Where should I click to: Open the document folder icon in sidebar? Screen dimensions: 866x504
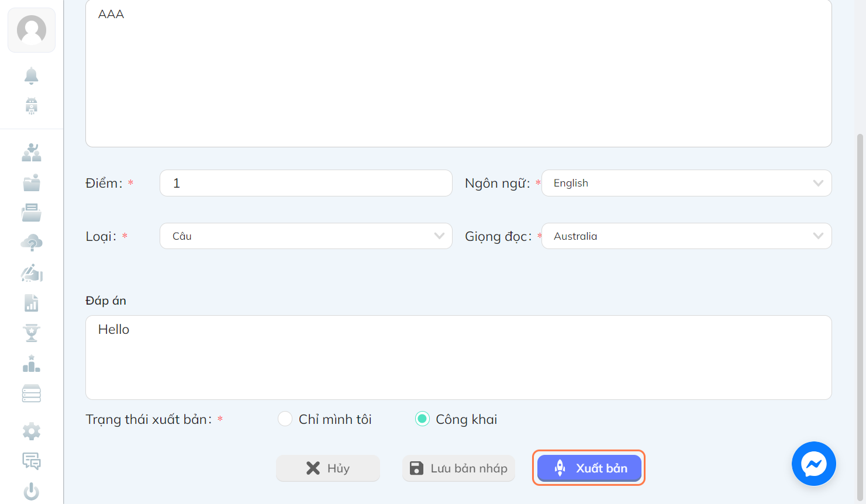tap(32, 213)
